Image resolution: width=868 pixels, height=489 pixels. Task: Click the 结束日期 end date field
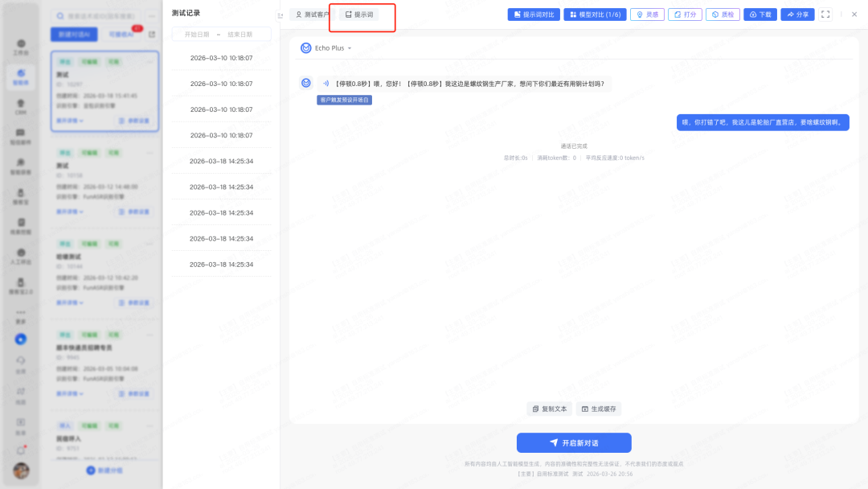coord(244,35)
